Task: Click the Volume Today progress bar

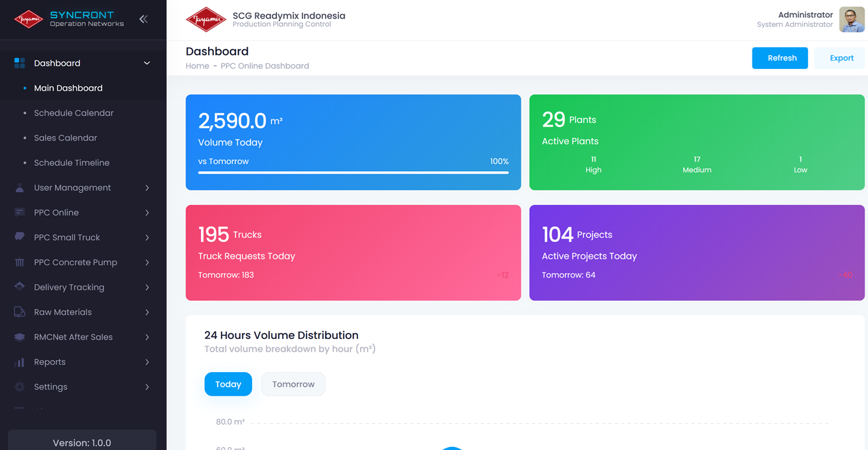Action: click(353, 172)
